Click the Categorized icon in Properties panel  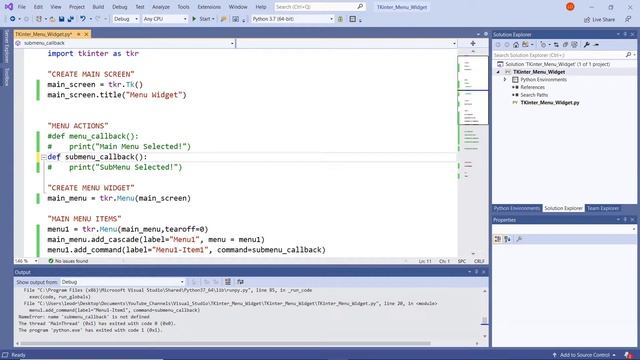498,239
